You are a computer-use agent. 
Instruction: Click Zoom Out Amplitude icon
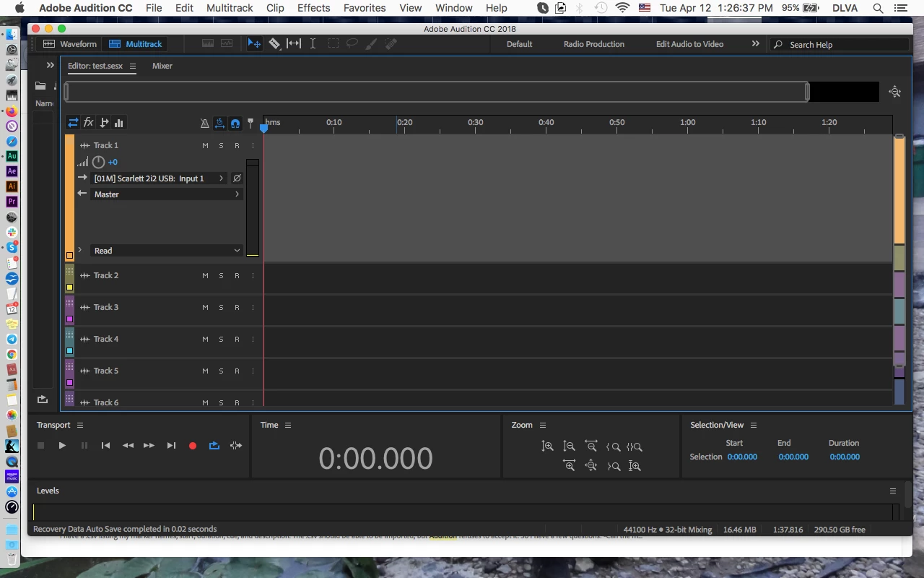(569, 447)
